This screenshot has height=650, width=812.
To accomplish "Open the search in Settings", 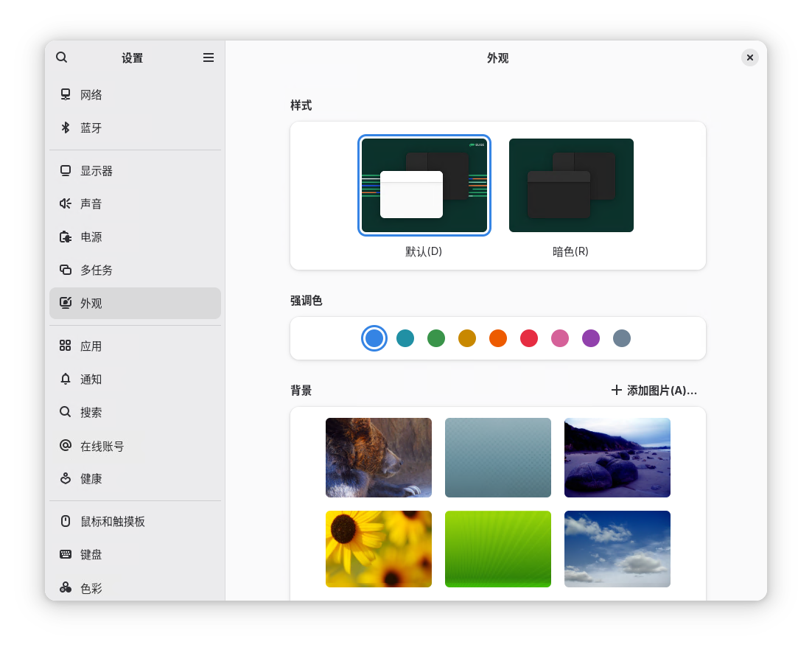I will point(62,57).
